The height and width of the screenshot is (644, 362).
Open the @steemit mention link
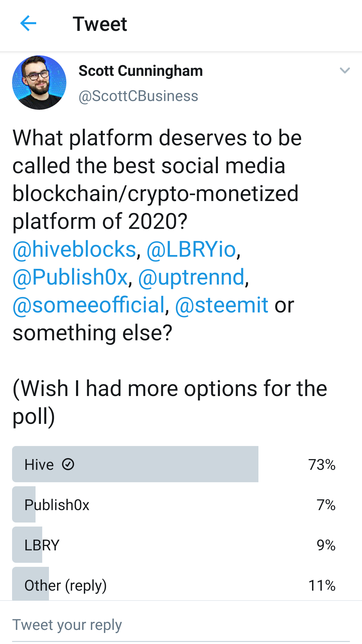click(222, 305)
